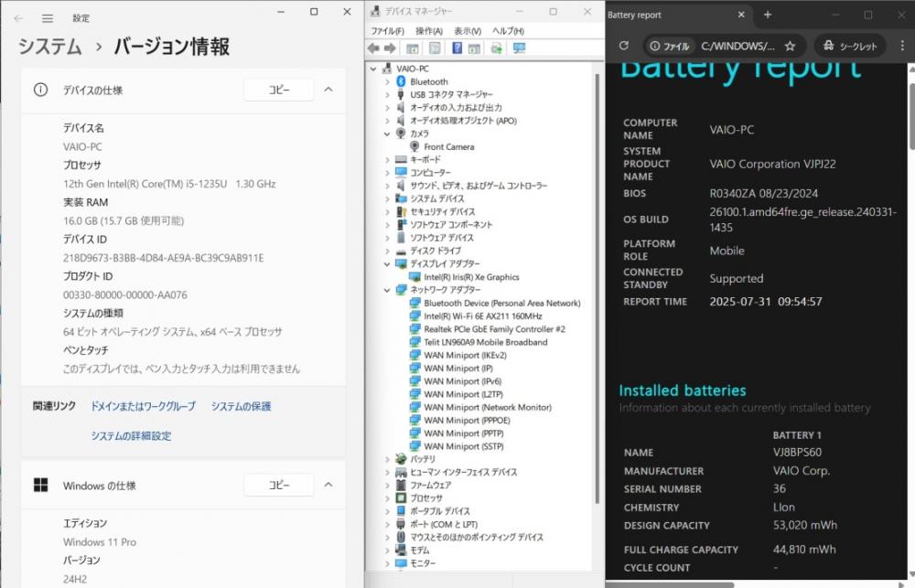Click the セキュリティ デバイス icon
Viewport: 915px width, 588px height.
click(401, 212)
